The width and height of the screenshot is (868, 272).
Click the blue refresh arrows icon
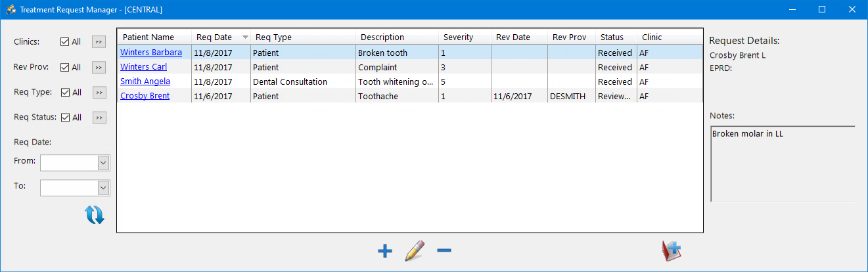point(95,215)
